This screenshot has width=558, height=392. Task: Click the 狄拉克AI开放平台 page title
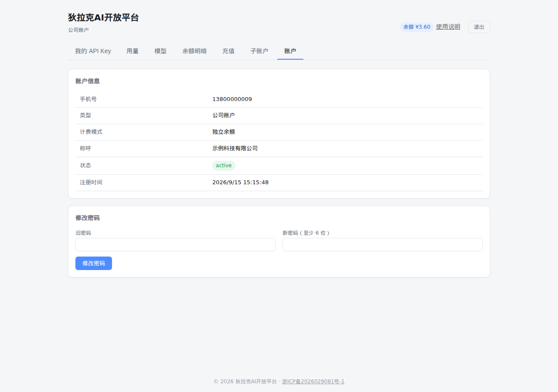(103, 17)
